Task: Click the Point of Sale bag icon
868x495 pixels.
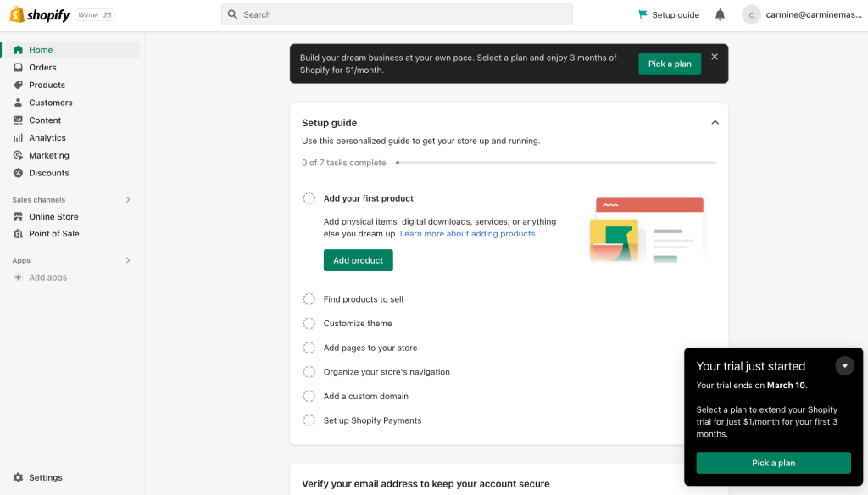Action: click(x=19, y=234)
